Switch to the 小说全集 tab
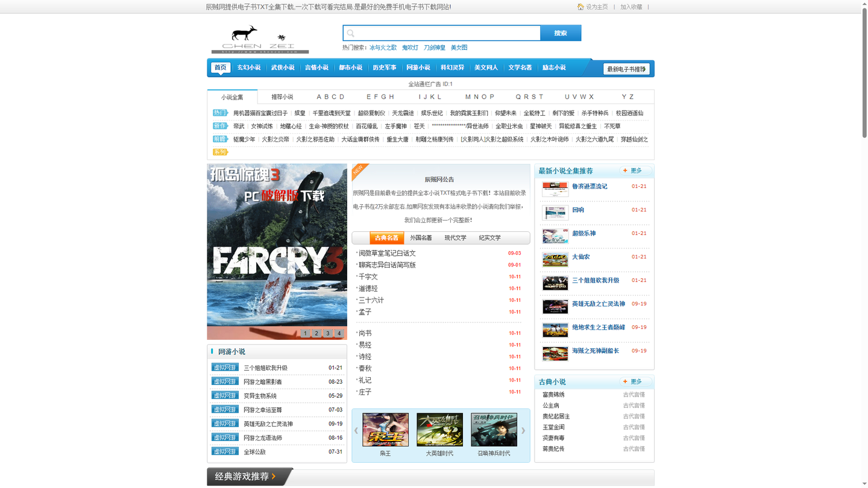 point(232,97)
